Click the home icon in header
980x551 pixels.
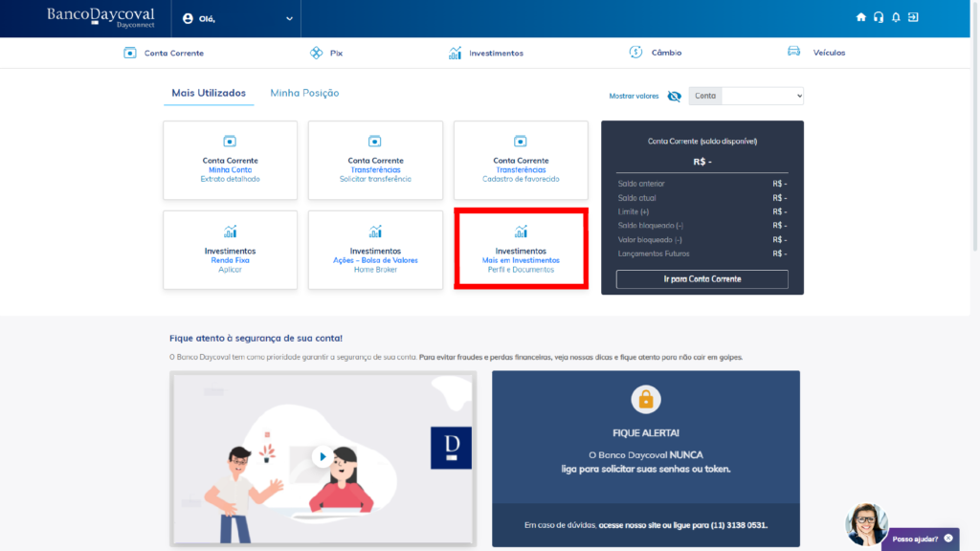point(860,17)
